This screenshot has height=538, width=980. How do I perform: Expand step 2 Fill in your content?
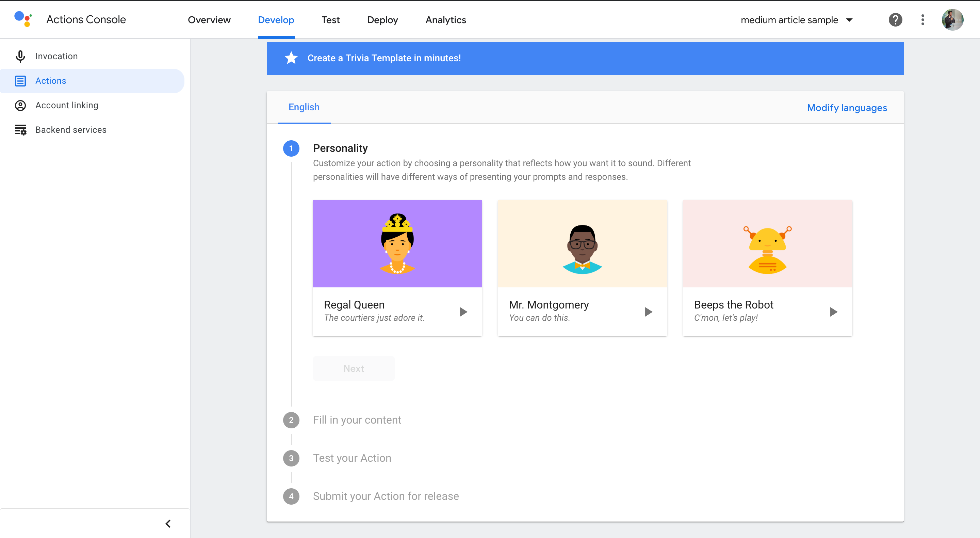(x=357, y=420)
